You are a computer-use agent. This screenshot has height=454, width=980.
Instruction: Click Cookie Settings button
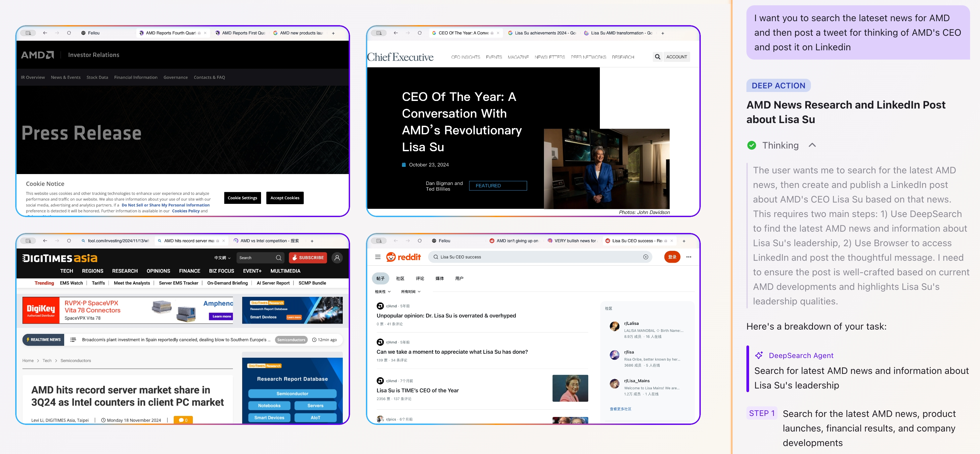(x=242, y=198)
